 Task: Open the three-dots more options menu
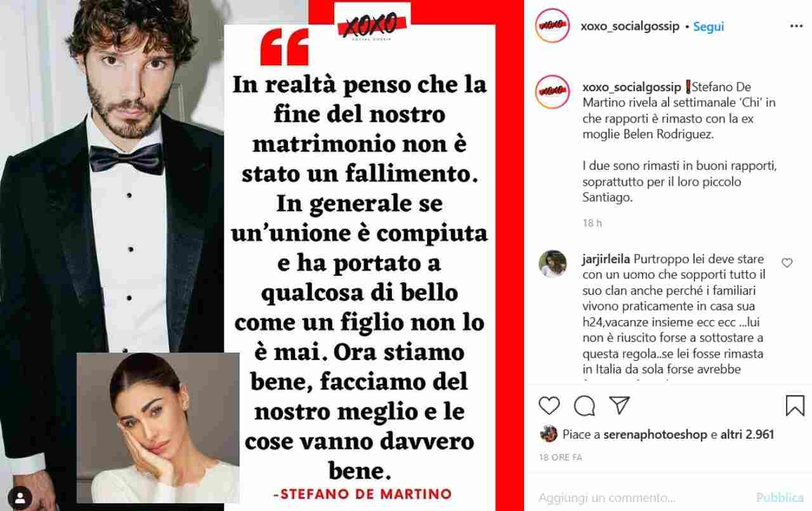point(796,27)
